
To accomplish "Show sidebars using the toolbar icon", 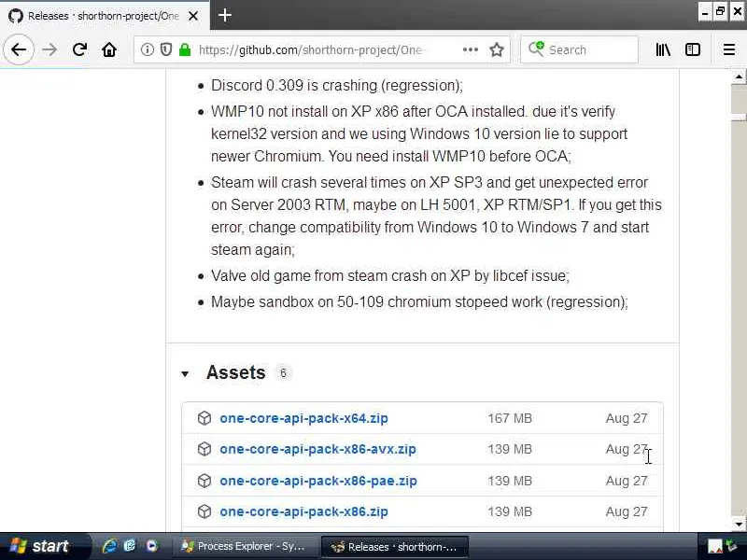I will click(x=693, y=50).
